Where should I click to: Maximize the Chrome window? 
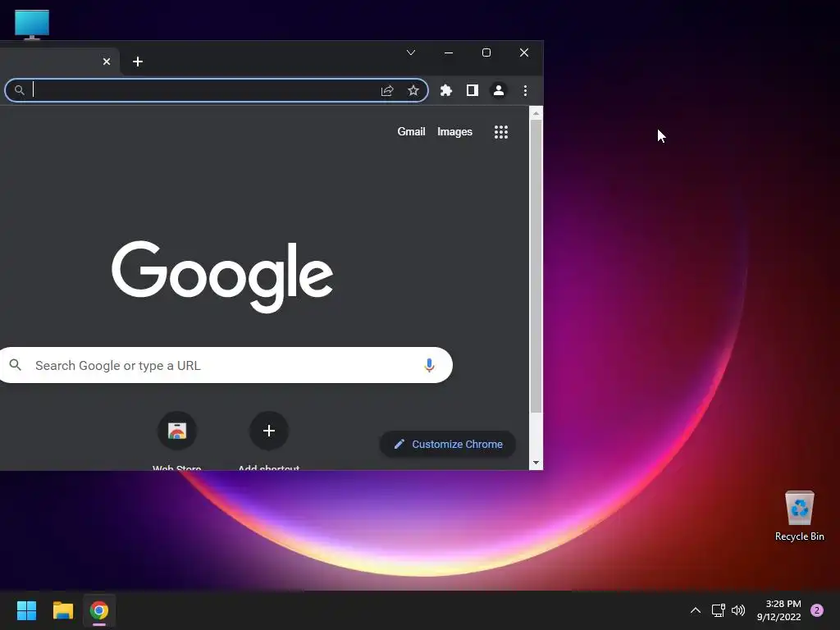click(x=486, y=52)
